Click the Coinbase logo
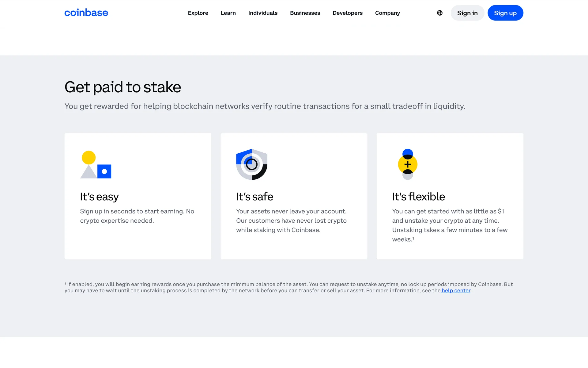Image resolution: width=588 pixels, height=368 pixels. tap(86, 13)
